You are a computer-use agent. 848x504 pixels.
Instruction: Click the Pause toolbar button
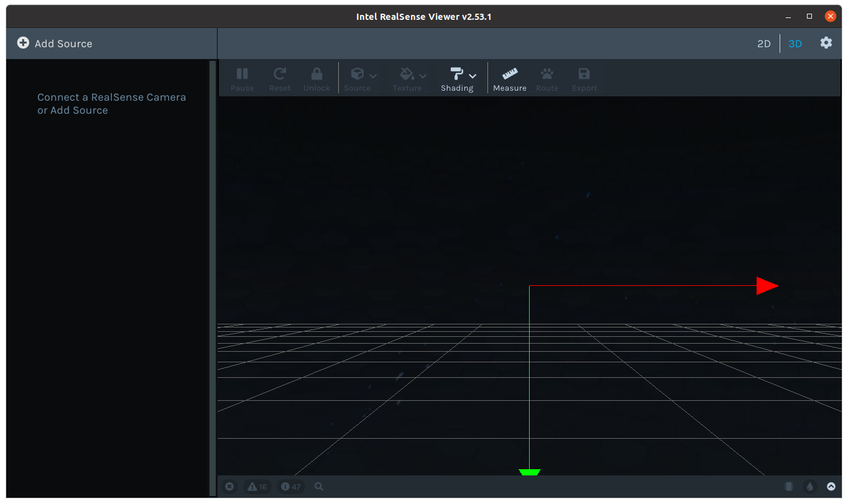[x=242, y=79]
